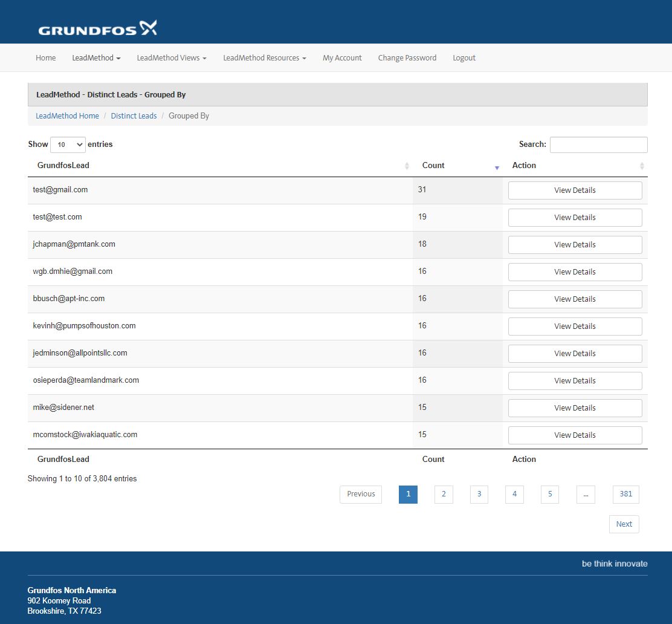Follow the LeadMethod Home breadcrumb link
Image resolution: width=672 pixels, height=624 pixels.
click(67, 116)
